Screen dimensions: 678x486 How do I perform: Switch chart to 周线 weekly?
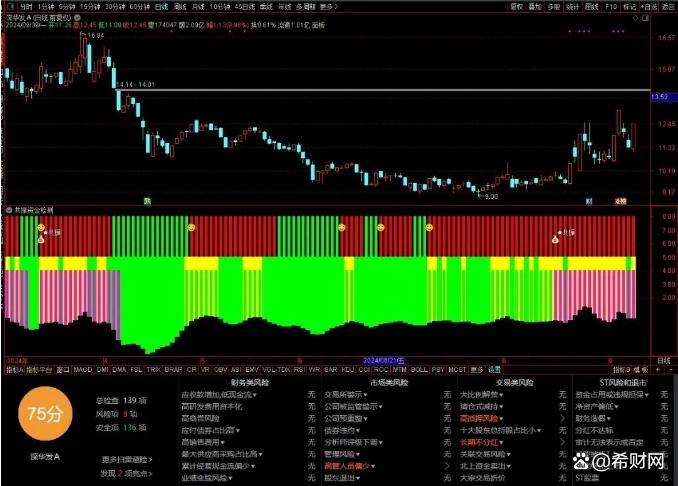point(180,7)
